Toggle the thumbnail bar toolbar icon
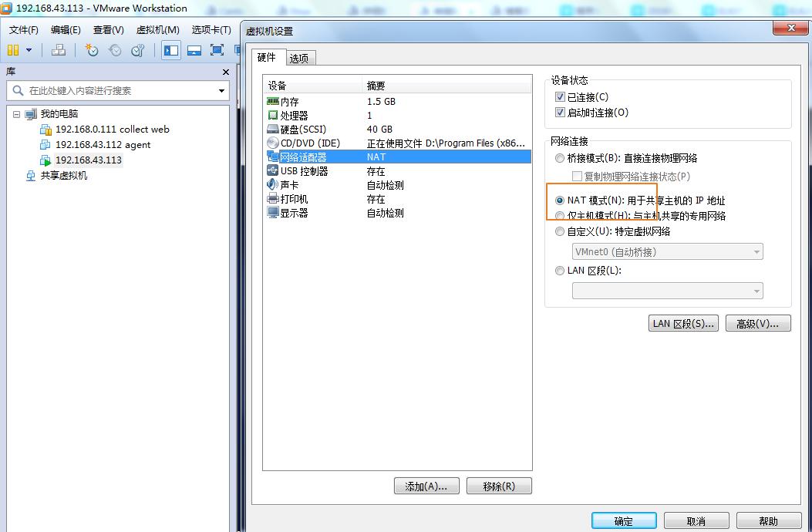Viewport: 812px width, 532px height. coord(194,50)
